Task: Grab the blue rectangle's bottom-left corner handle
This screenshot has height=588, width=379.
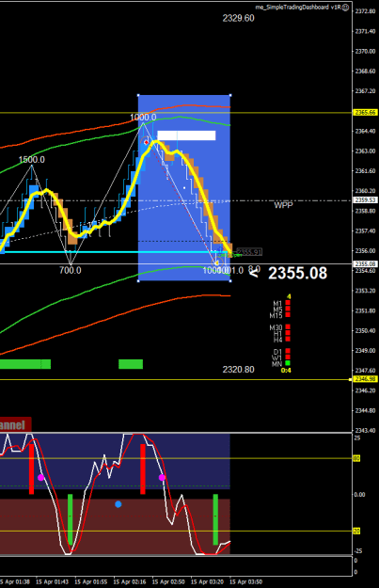Action: point(138,280)
